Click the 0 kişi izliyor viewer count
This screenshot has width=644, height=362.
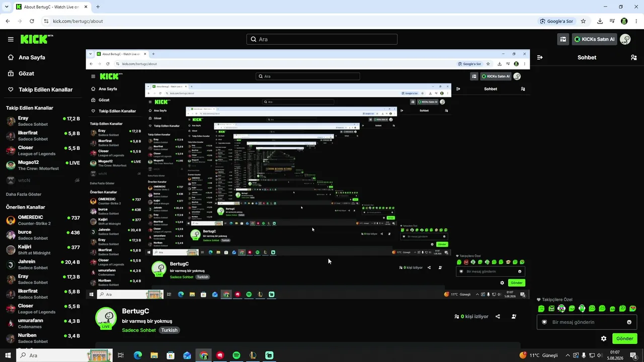point(471,317)
